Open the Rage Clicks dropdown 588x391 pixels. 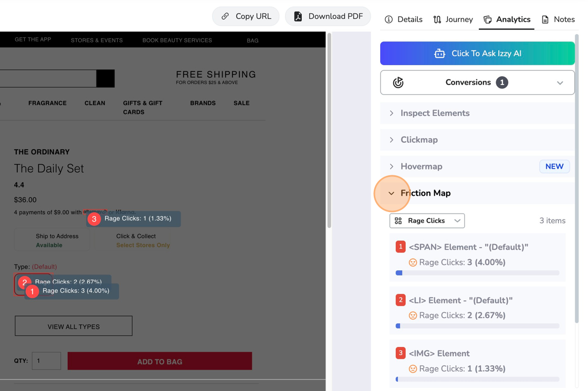pyautogui.click(x=427, y=221)
